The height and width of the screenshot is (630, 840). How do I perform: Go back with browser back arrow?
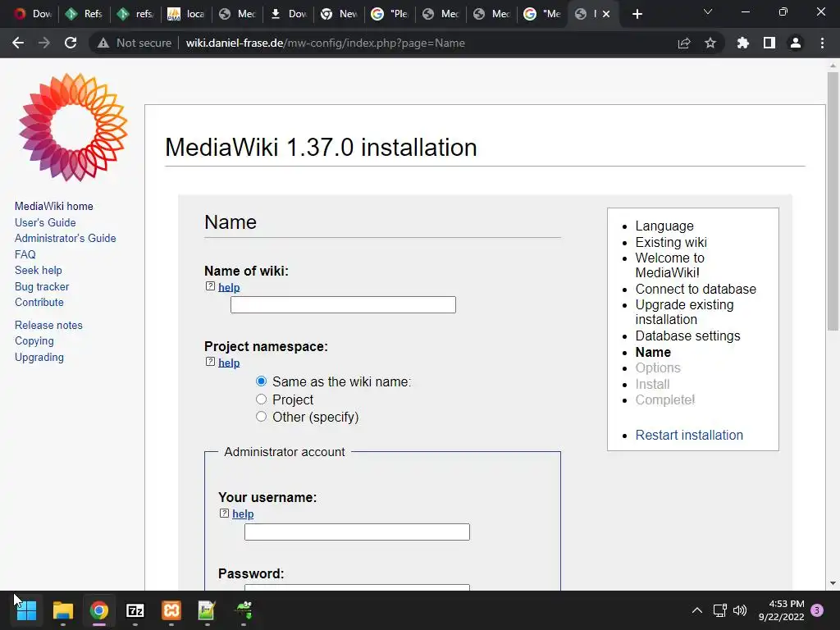point(18,43)
